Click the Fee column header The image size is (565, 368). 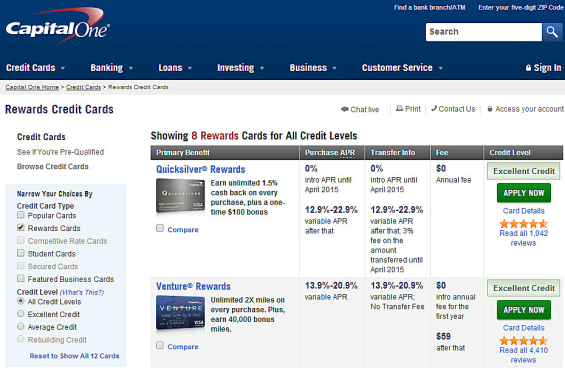point(457,152)
